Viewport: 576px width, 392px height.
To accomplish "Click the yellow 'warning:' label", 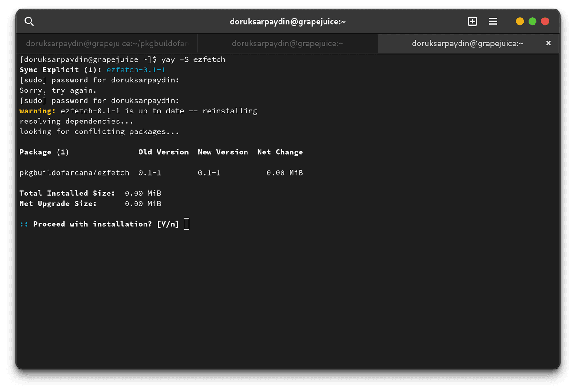I will point(37,111).
